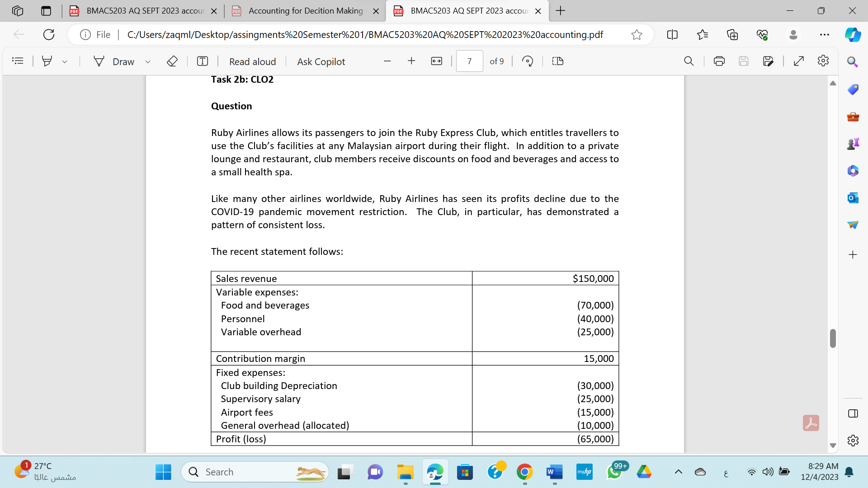Open PDF toolbar settings gear
The width and height of the screenshot is (868, 488).
point(823,61)
